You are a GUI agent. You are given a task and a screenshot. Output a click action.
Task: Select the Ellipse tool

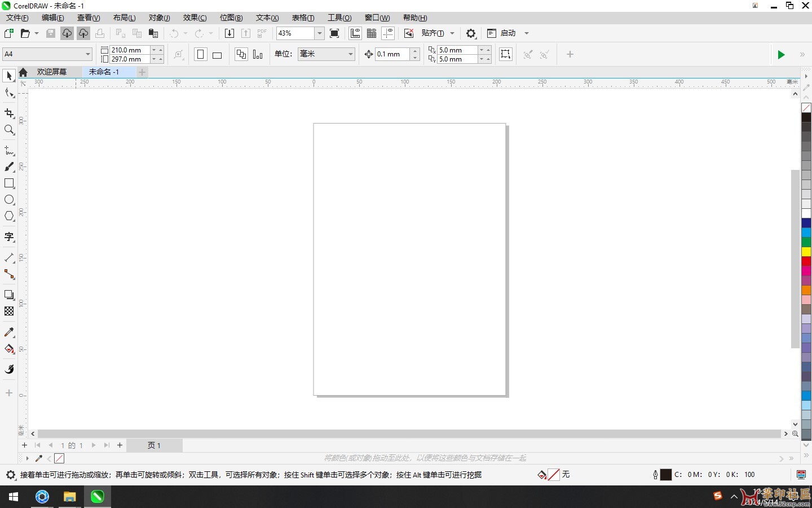pyautogui.click(x=9, y=200)
